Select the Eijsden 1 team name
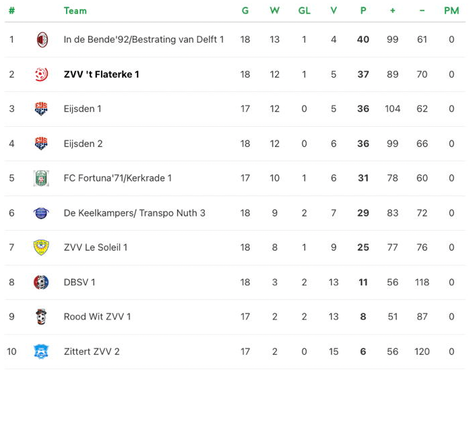Screen dimensions: 469x435 (x=83, y=109)
